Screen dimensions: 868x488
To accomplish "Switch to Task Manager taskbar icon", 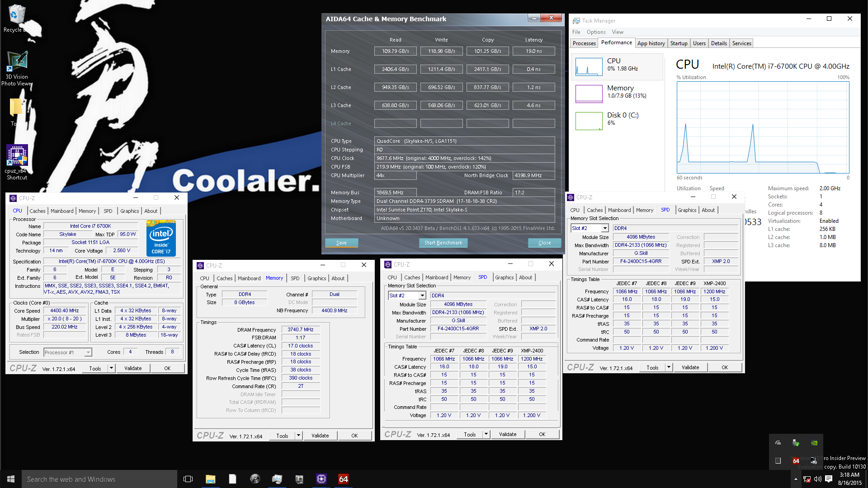I will [277, 479].
